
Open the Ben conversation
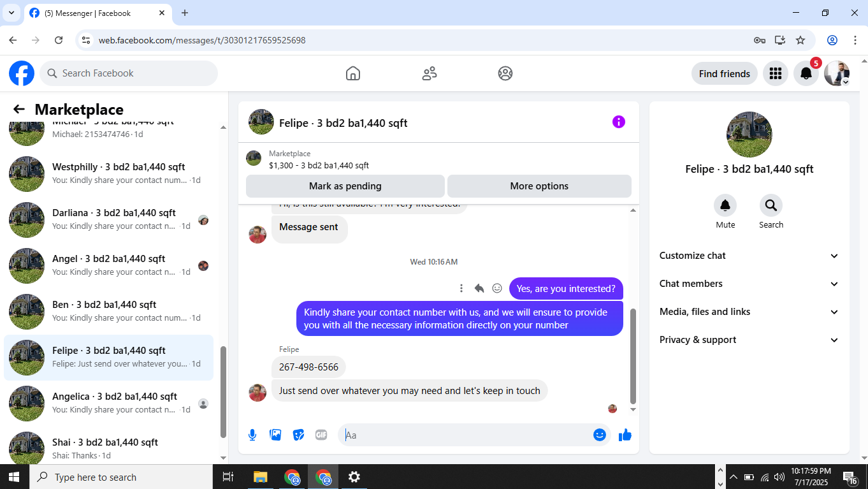[x=109, y=312]
